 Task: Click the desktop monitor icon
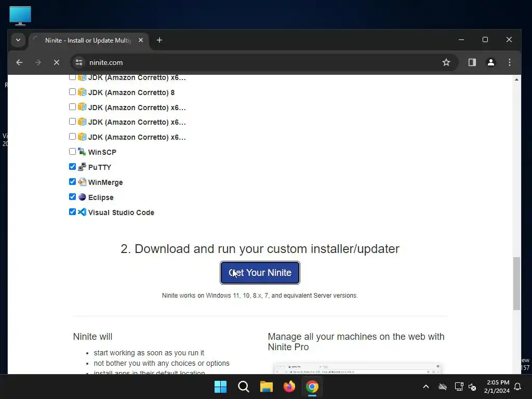tap(20, 16)
